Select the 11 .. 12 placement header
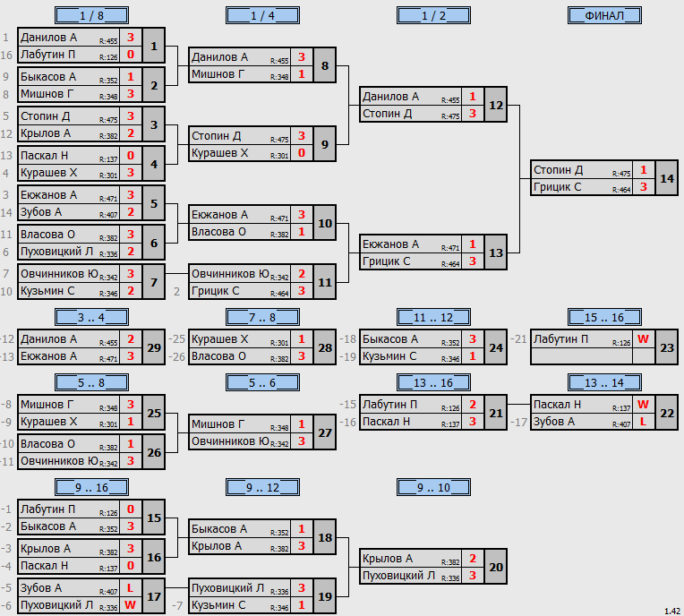684x616 pixels. [x=433, y=317]
